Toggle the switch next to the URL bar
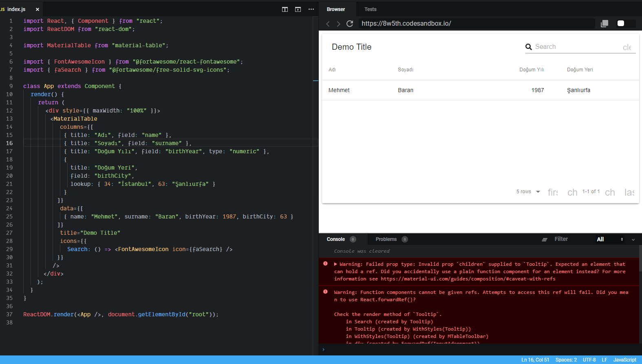 point(626,24)
